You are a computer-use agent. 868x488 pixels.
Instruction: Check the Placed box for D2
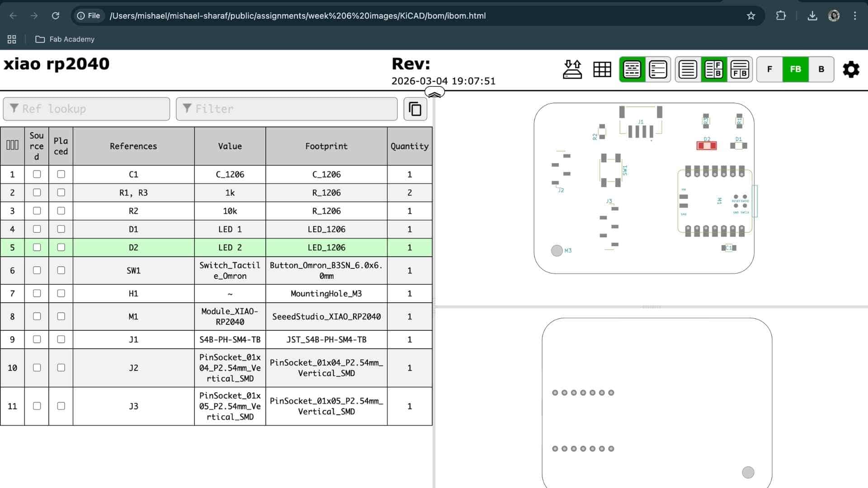click(x=61, y=247)
